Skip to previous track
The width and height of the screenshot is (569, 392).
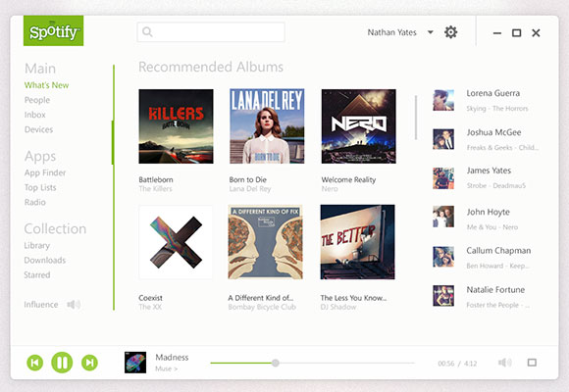click(x=35, y=363)
